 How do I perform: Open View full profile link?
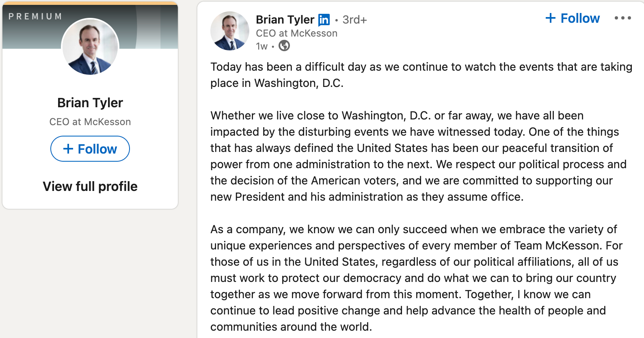(90, 186)
